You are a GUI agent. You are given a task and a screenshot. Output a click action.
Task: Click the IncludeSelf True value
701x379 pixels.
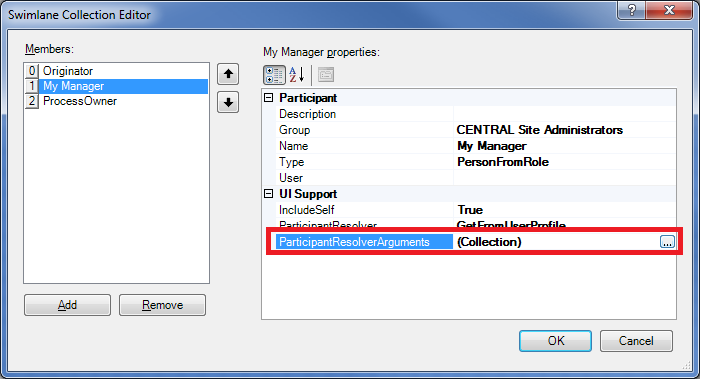pyautogui.click(x=470, y=210)
